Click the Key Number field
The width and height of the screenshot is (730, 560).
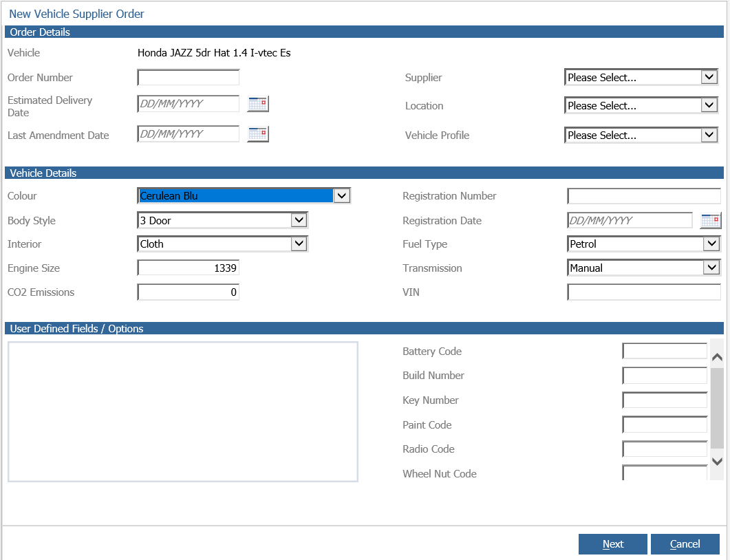pos(665,400)
